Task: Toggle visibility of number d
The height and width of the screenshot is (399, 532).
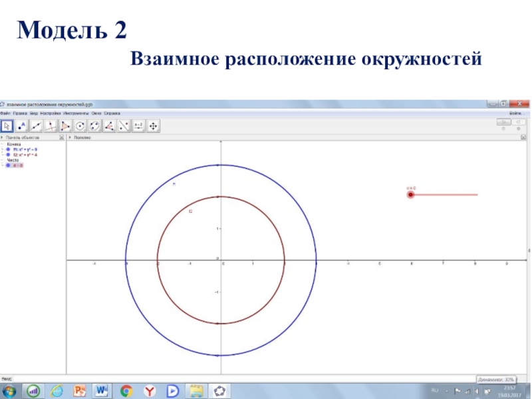Action: (9, 166)
